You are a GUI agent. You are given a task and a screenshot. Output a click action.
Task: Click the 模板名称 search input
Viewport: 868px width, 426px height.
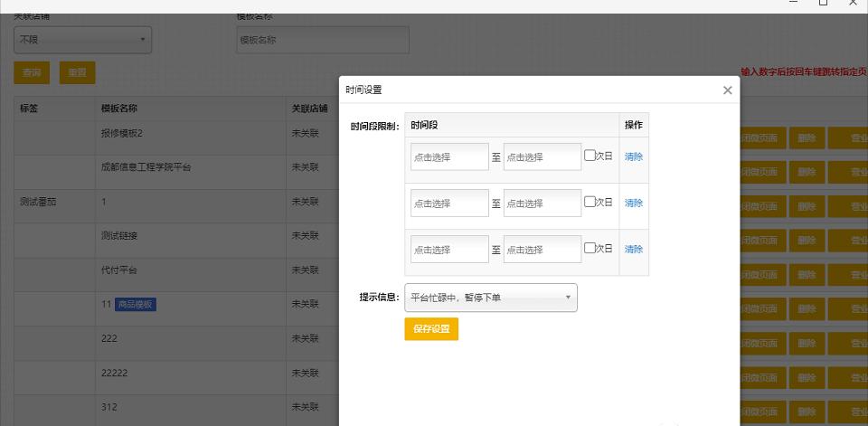pos(323,40)
